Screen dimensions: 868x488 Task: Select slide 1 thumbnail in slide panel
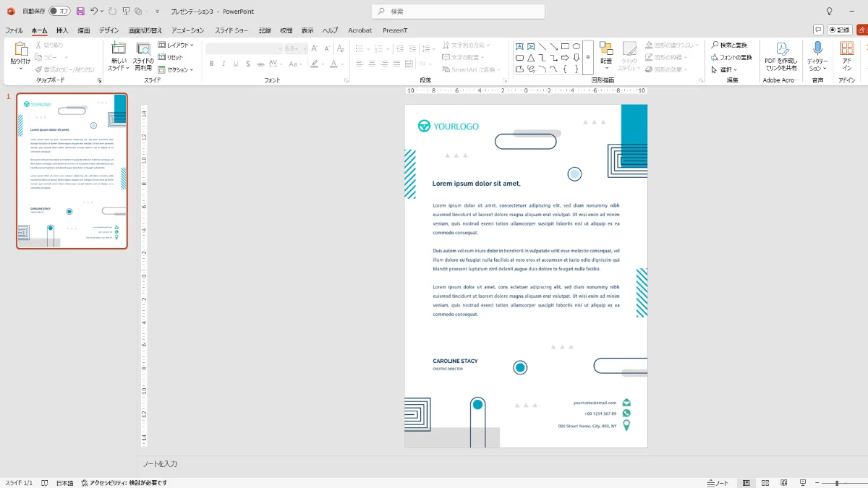point(72,171)
